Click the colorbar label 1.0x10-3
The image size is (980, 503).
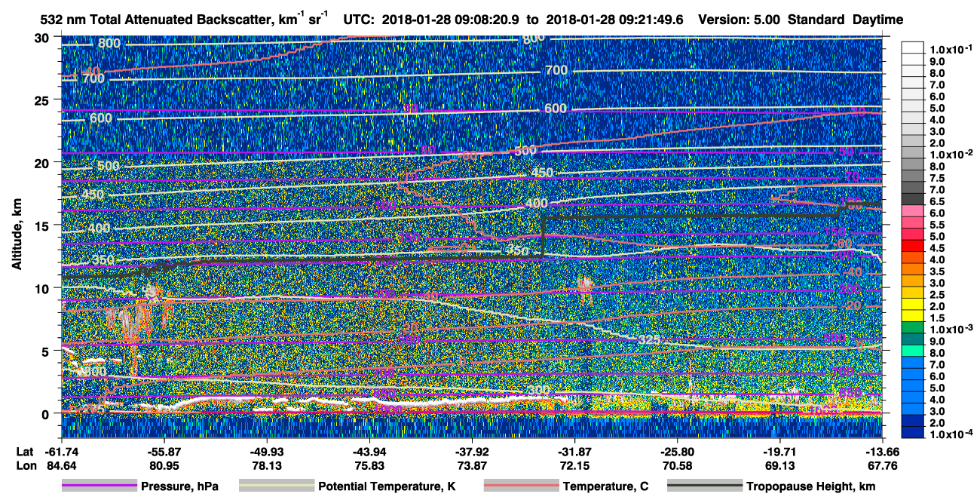click(951, 330)
